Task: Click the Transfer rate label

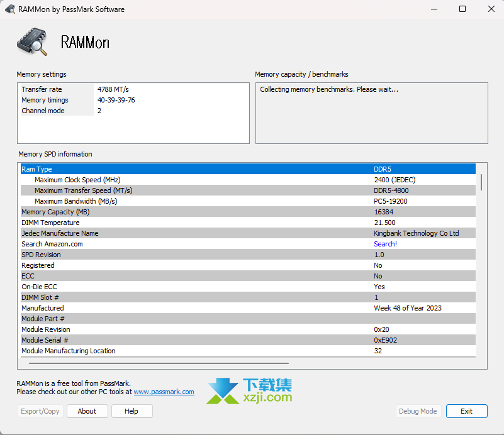Action: tap(42, 89)
